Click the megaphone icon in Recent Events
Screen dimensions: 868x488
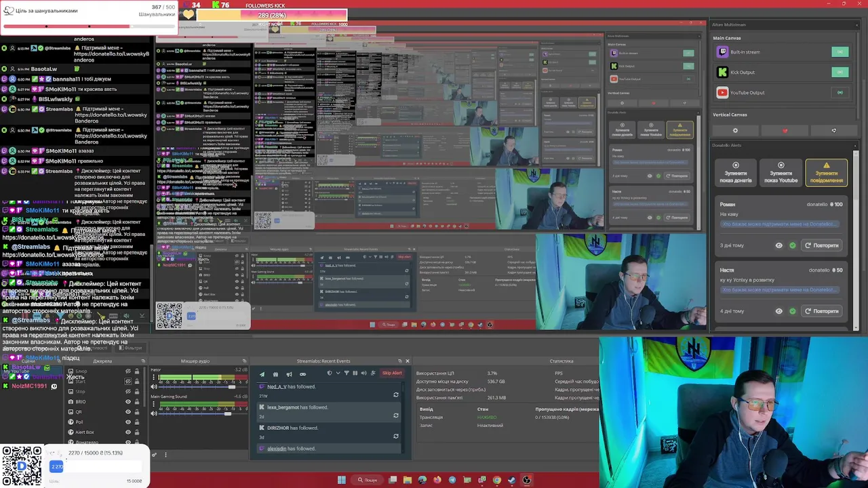pyautogui.click(x=290, y=374)
